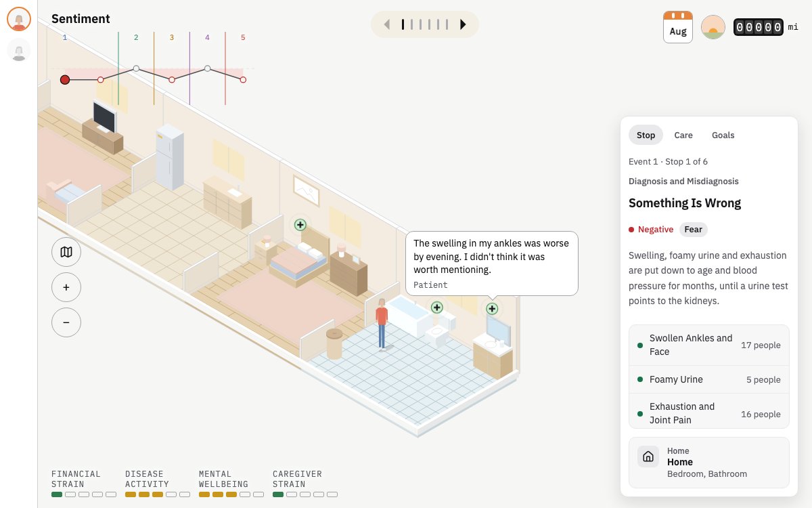Open Swollen Ankles and Face row
Image resolution: width=812 pixels, height=508 pixels.
(x=709, y=345)
